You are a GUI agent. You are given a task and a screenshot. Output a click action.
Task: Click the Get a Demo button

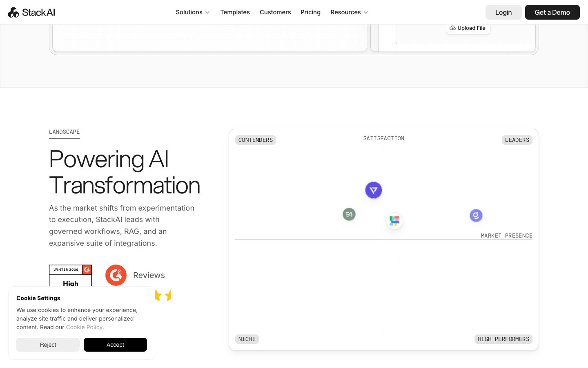[552, 12]
